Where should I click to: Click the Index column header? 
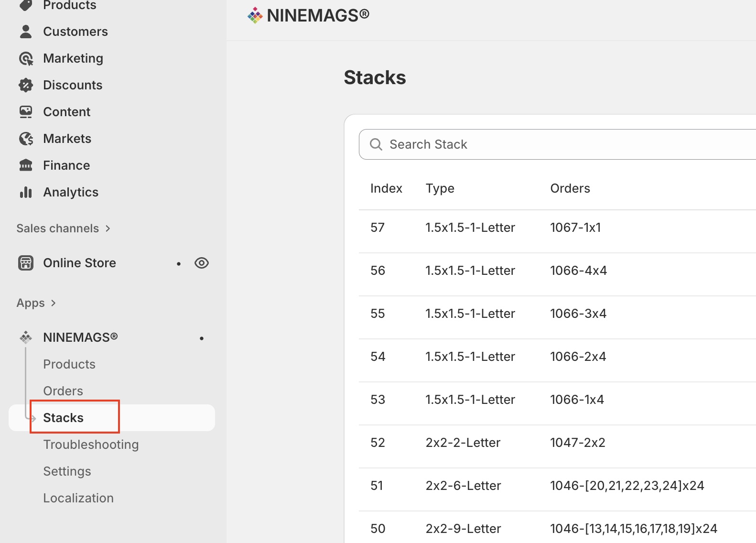point(386,188)
